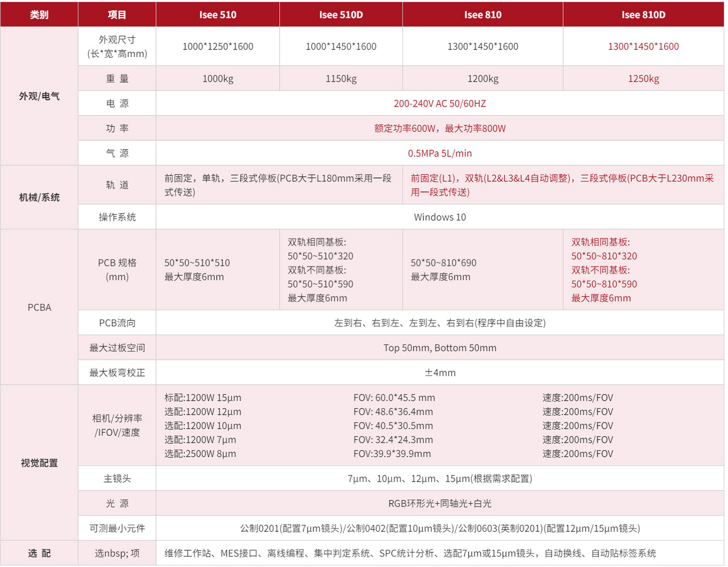Select the 机械/系统 category cell
This screenshot has width=728, height=567.
click(39, 197)
